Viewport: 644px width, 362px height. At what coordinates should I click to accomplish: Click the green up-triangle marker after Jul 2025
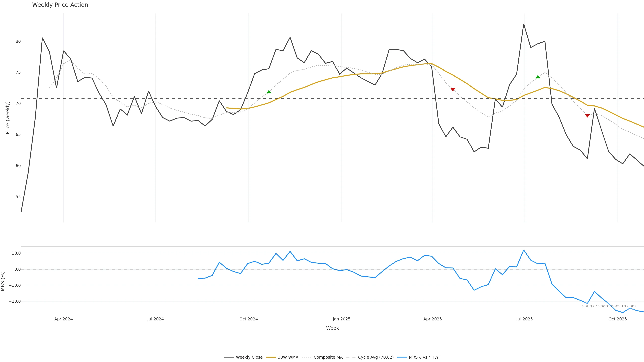tap(538, 77)
